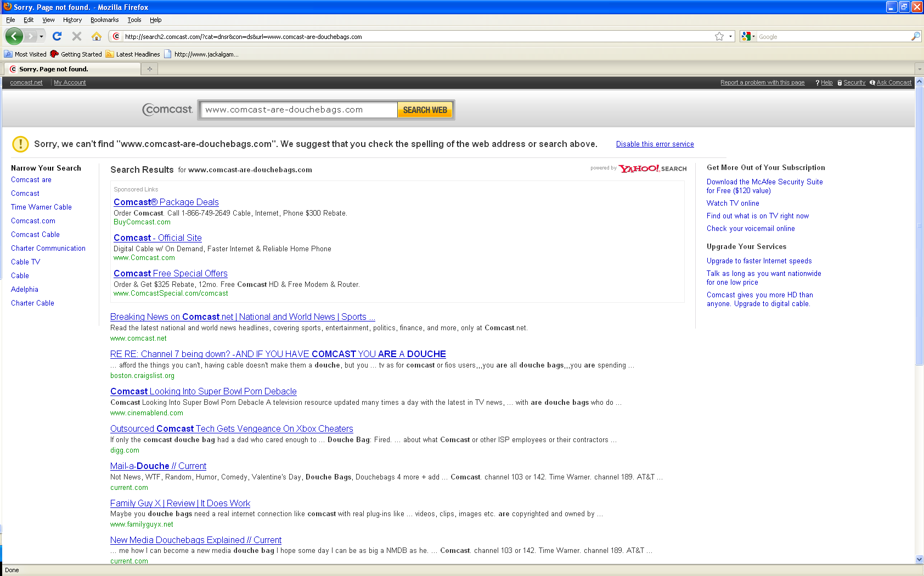Open the My Account link
Viewport: 924px width, 576px height.
[70, 82]
